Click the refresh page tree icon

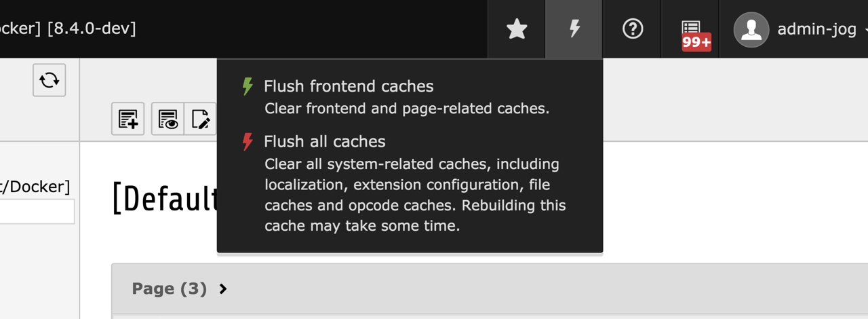pos(49,80)
